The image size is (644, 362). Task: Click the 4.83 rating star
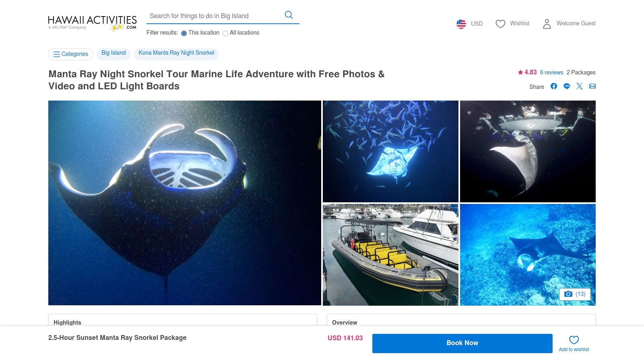(520, 72)
